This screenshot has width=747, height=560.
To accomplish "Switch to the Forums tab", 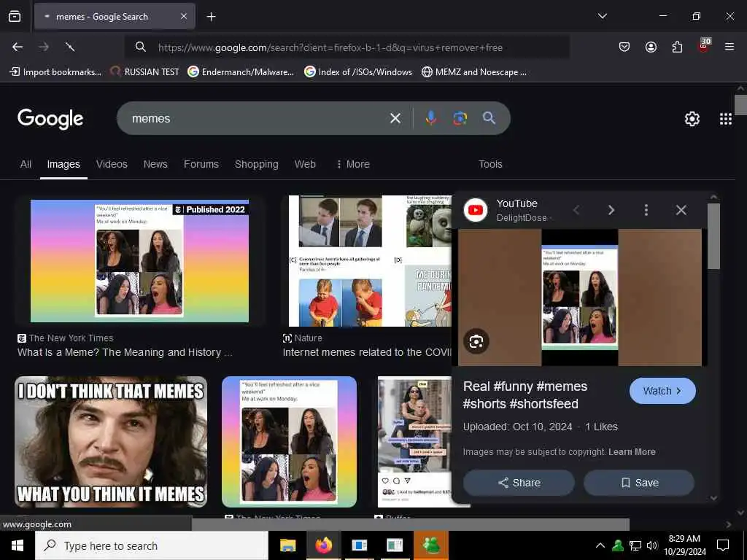I will [201, 164].
